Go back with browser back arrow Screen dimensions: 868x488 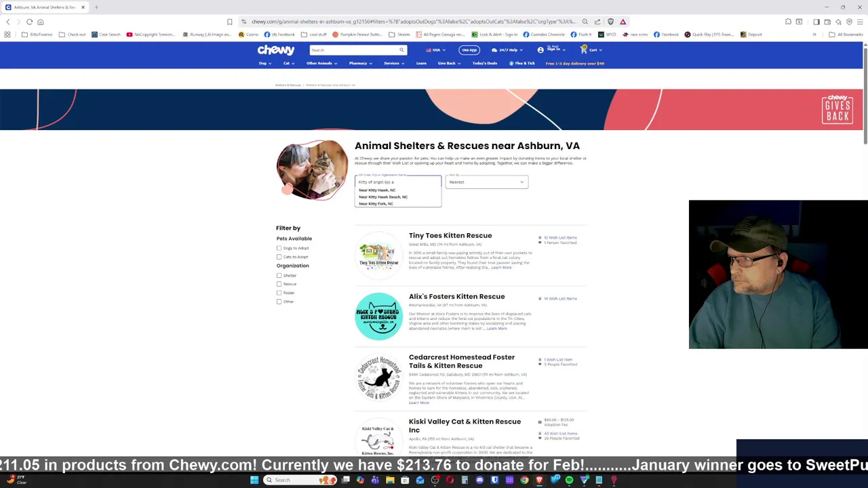click(x=8, y=22)
